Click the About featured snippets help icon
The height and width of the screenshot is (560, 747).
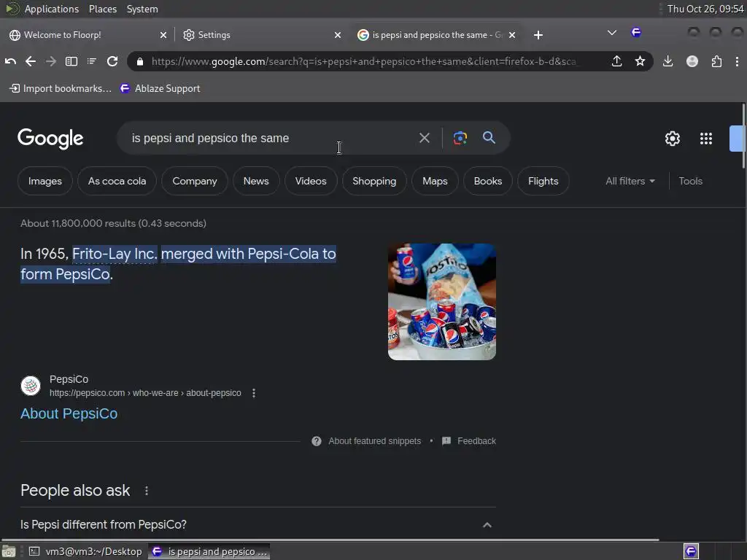point(317,441)
